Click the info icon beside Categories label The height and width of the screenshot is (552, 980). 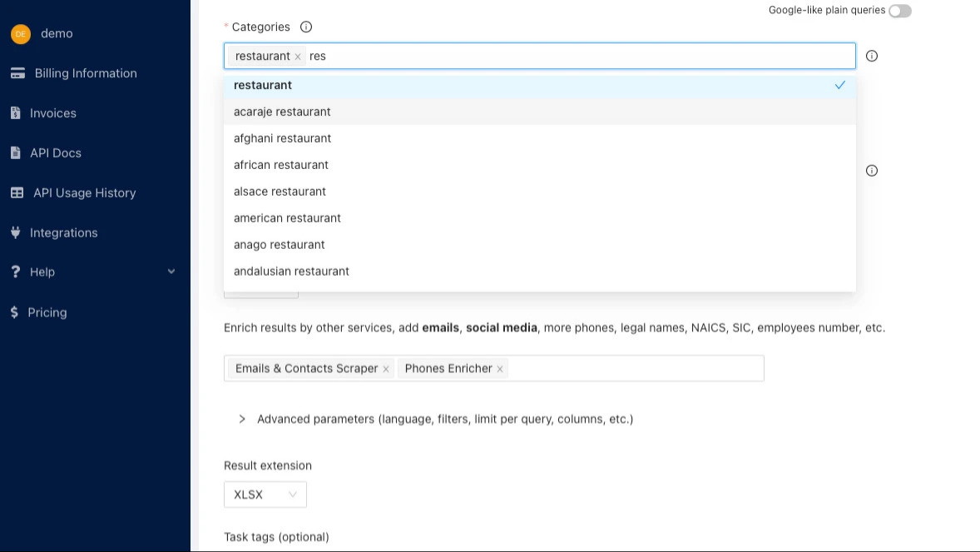pos(306,27)
